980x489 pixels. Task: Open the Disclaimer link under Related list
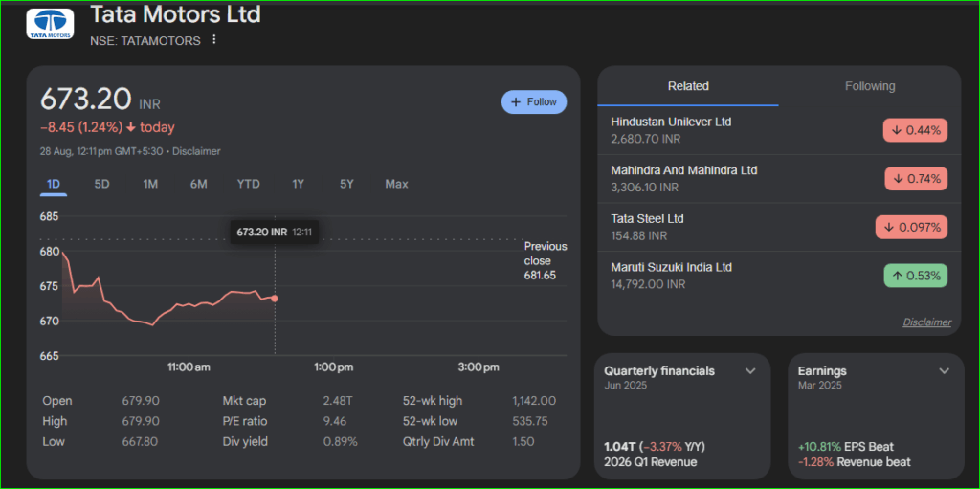[926, 322]
